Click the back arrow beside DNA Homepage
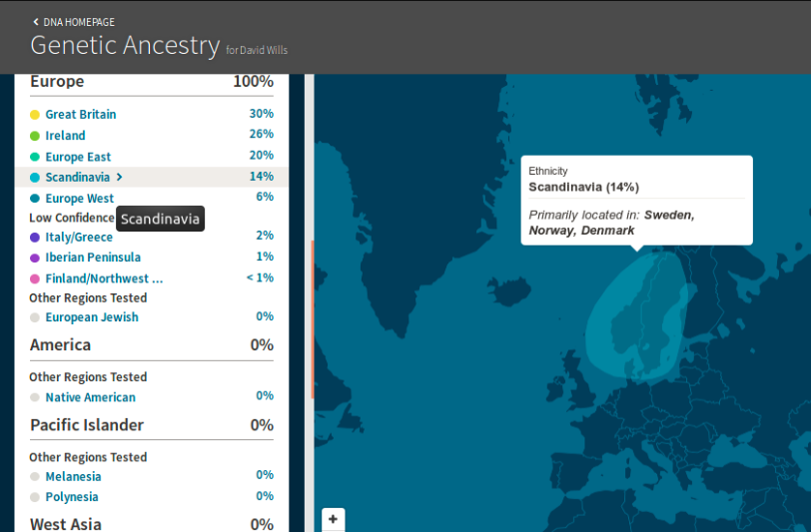The image size is (811, 532). pos(36,22)
